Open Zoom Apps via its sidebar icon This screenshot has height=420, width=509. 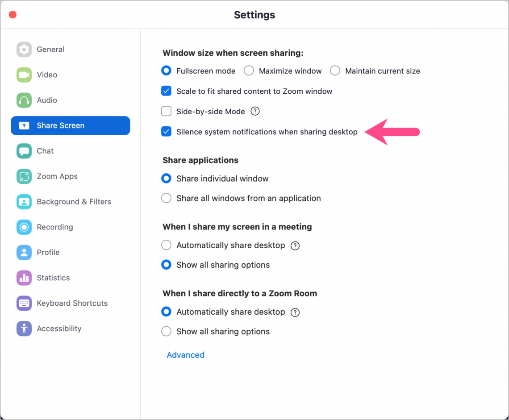(24, 176)
